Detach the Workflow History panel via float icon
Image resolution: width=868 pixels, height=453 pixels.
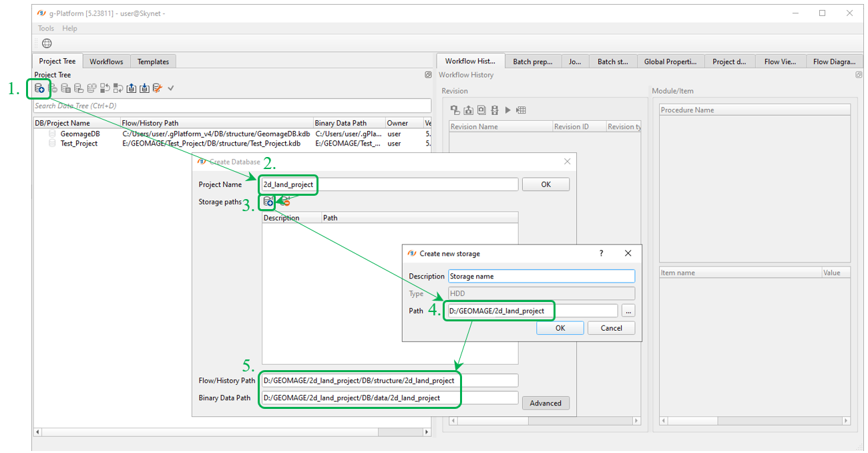(x=859, y=75)
